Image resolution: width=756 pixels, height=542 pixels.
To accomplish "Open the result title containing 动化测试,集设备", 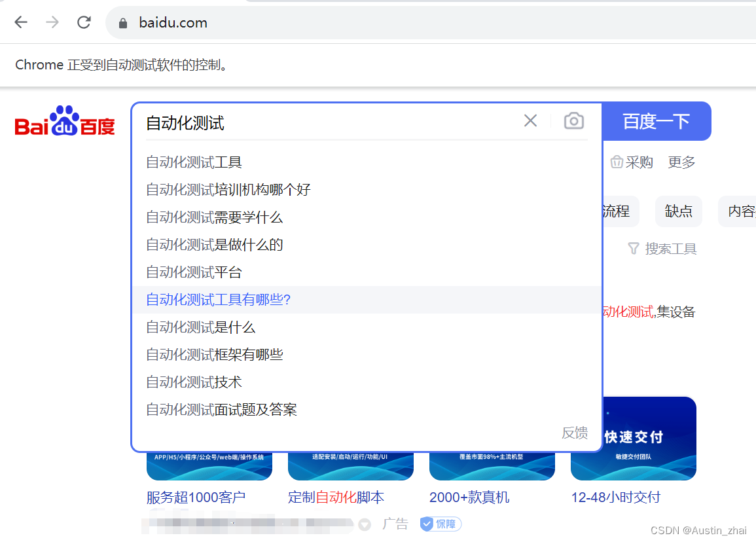I will point(649,312).
